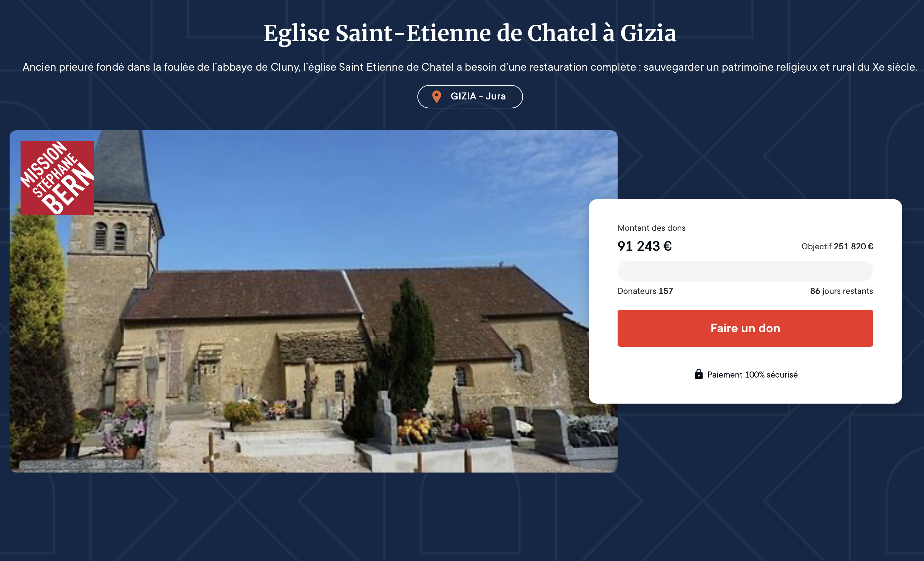Click the word Objectif in the donation card
924x561 pixels.
816,247
